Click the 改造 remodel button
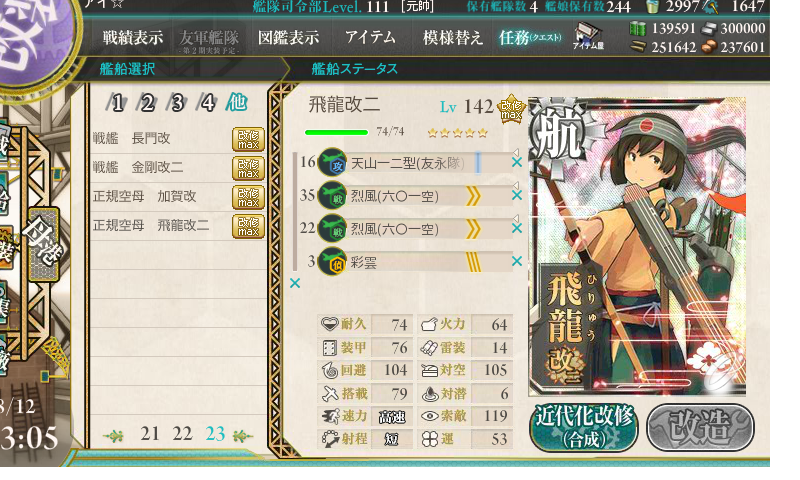 (700, 427)
